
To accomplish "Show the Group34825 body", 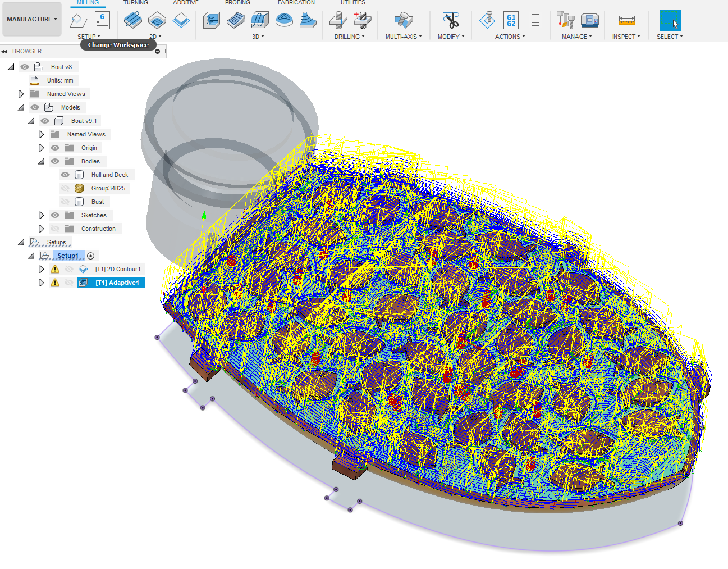I will [65, 188].
